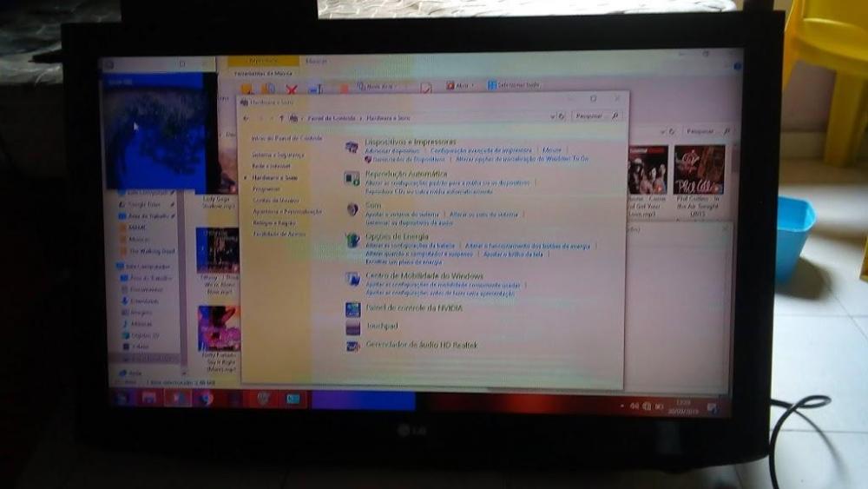Click red X delete icon in Explorer ribbon
Screen dimensions: 868x489
292,89
